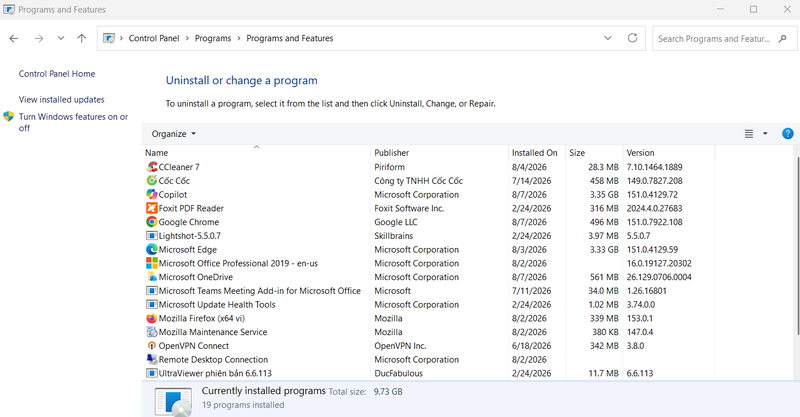Click publisher Công ty TNHH Cốc Cốc
The image size is (800, 417).
click(x=418, y=181)
